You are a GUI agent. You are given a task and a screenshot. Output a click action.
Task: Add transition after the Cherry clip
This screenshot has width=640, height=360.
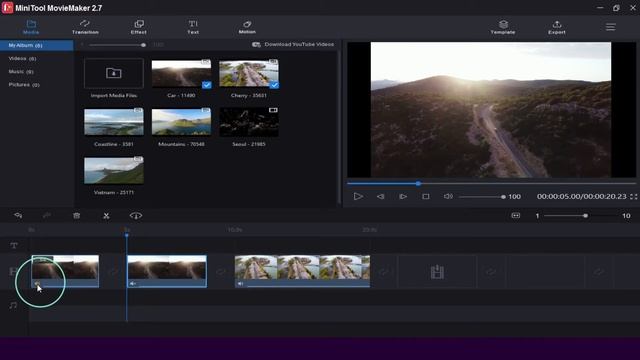tap(384, 272)
